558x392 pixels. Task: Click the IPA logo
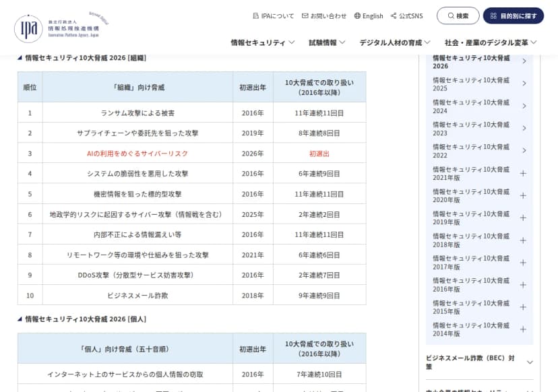61,27
